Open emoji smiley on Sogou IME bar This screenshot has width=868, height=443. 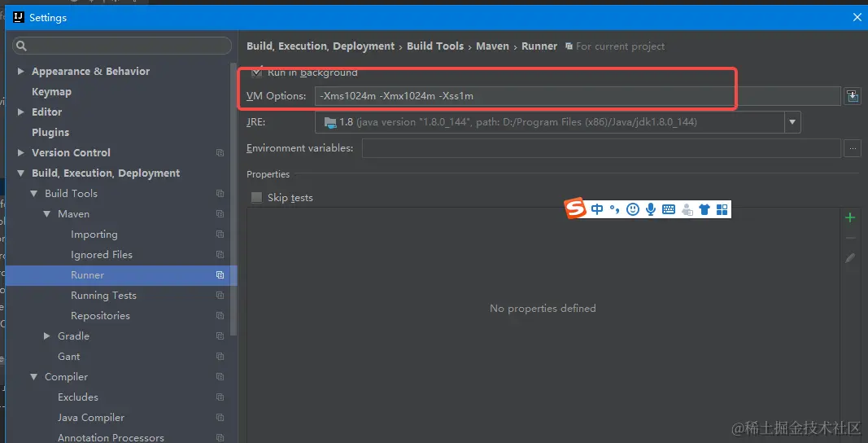coord(633,209)
